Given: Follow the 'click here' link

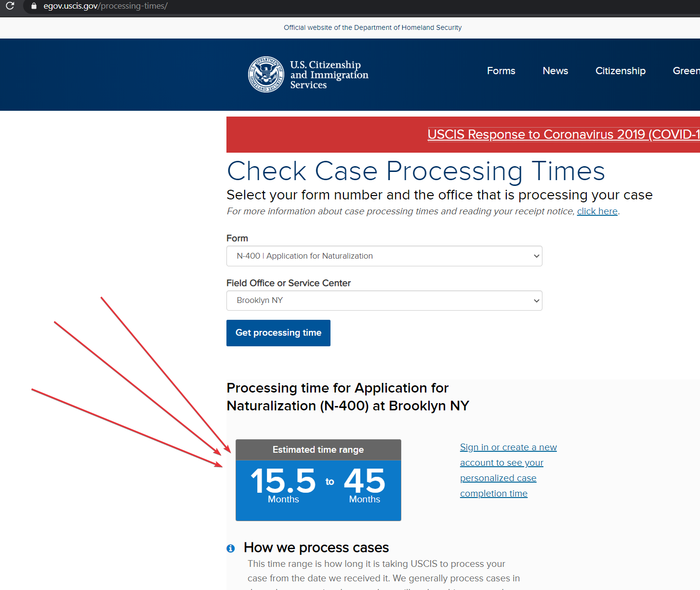Looking at the screenshot, I should tap(597, 211).
